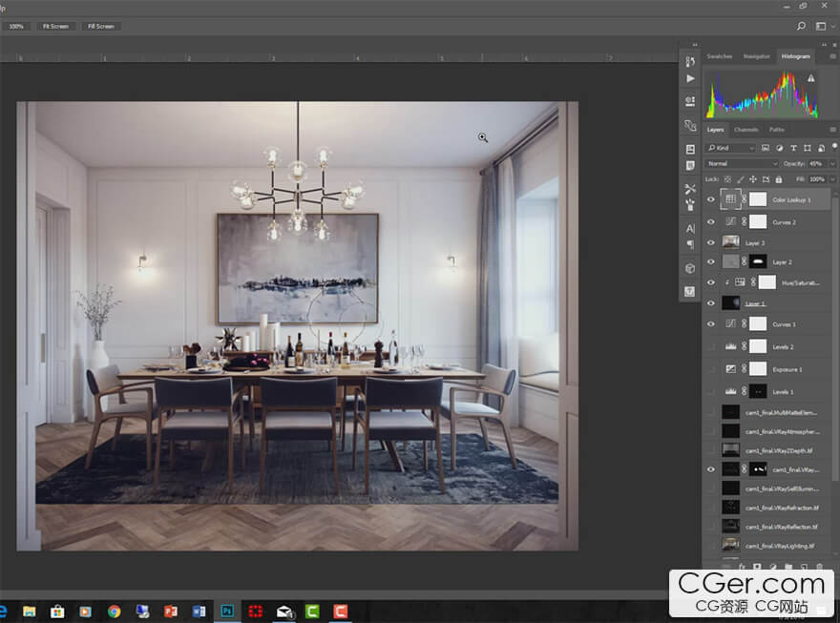Switch to the Channels tab

[745, 130]
